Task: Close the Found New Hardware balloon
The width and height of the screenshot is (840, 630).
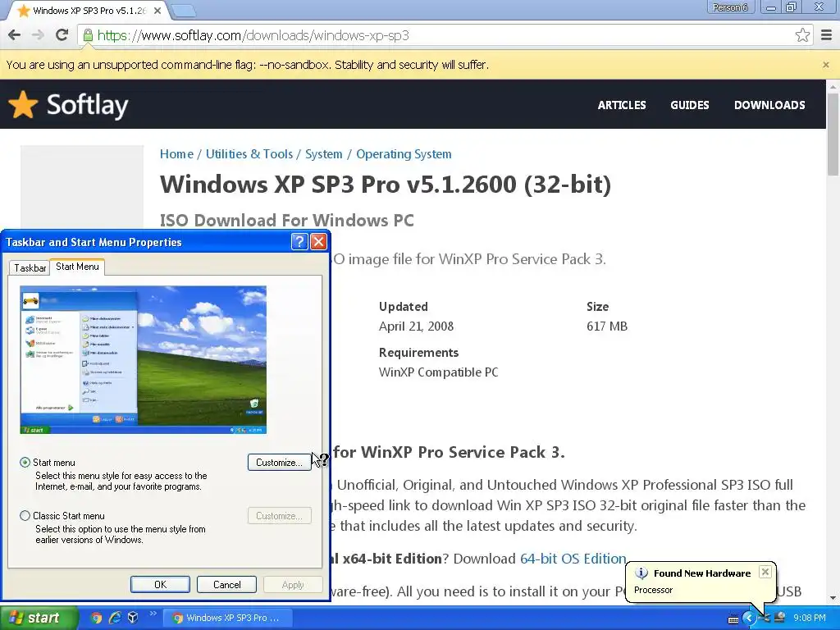Action: point(765,572)
